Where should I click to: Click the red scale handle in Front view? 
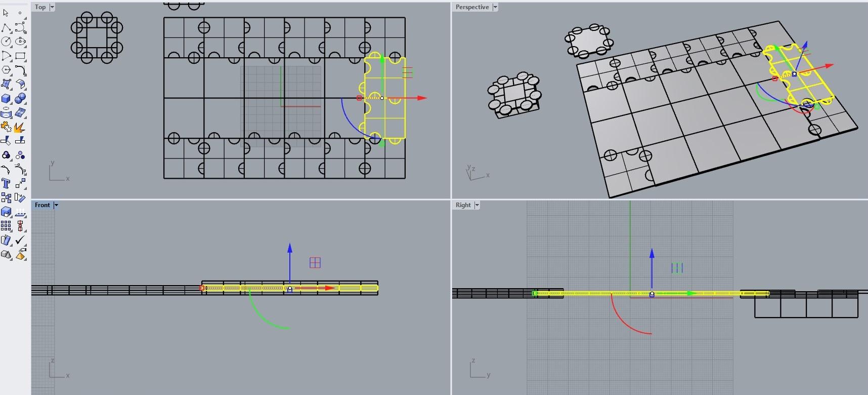click(202, 288)
